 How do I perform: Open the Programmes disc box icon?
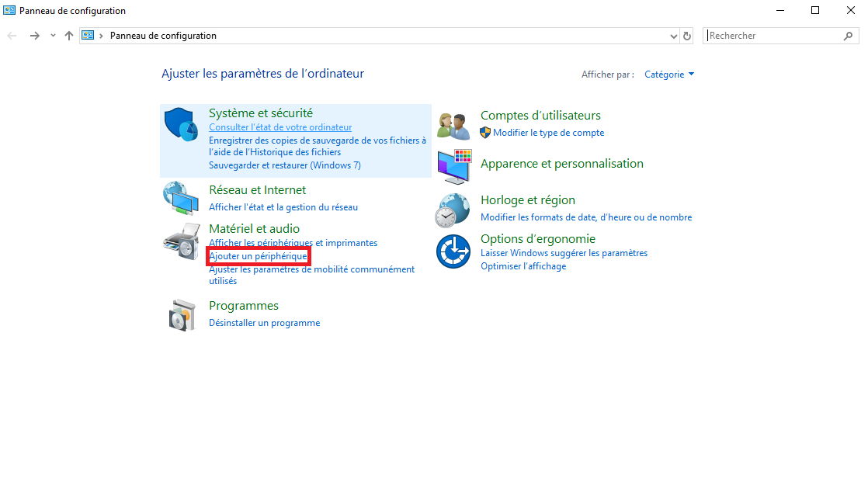click(181, 314)
